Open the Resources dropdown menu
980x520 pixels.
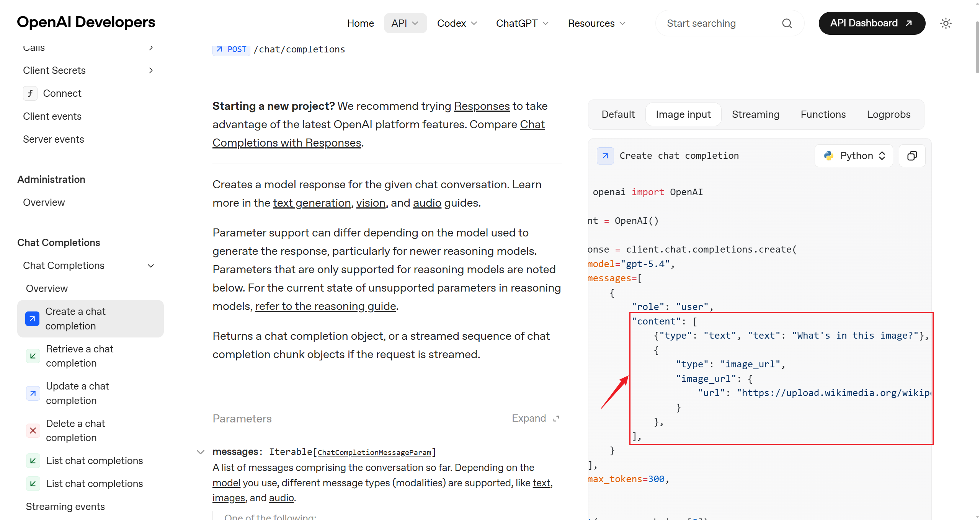(596, 23)
